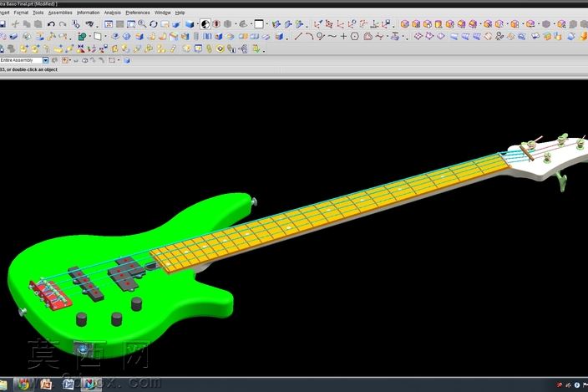588x392 pixels.
Task: Select the Zoom magnifier tool
Action: pos(142,24)
